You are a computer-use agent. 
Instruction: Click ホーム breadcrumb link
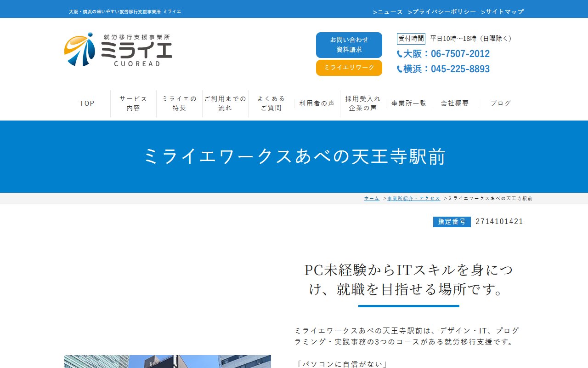(x=372, y=198)
